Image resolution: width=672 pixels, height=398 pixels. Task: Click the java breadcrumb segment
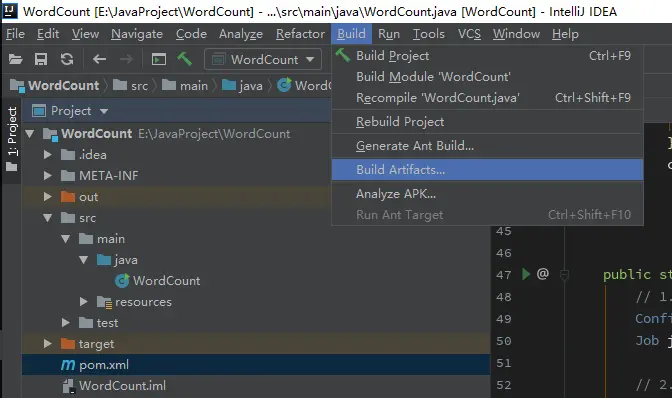click(242, 86)
